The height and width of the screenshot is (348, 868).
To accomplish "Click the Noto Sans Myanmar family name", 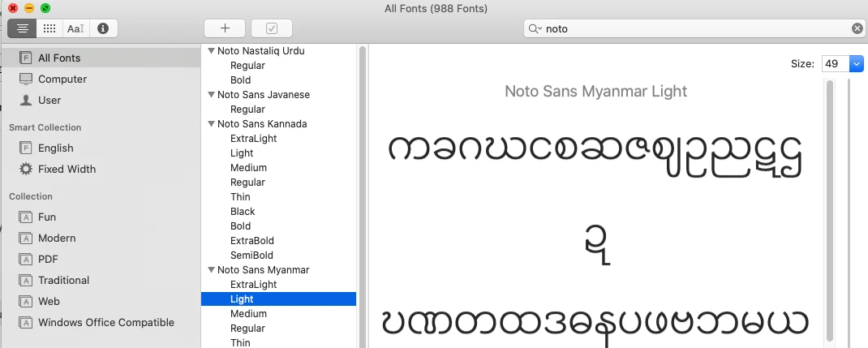I will [263, 270].
